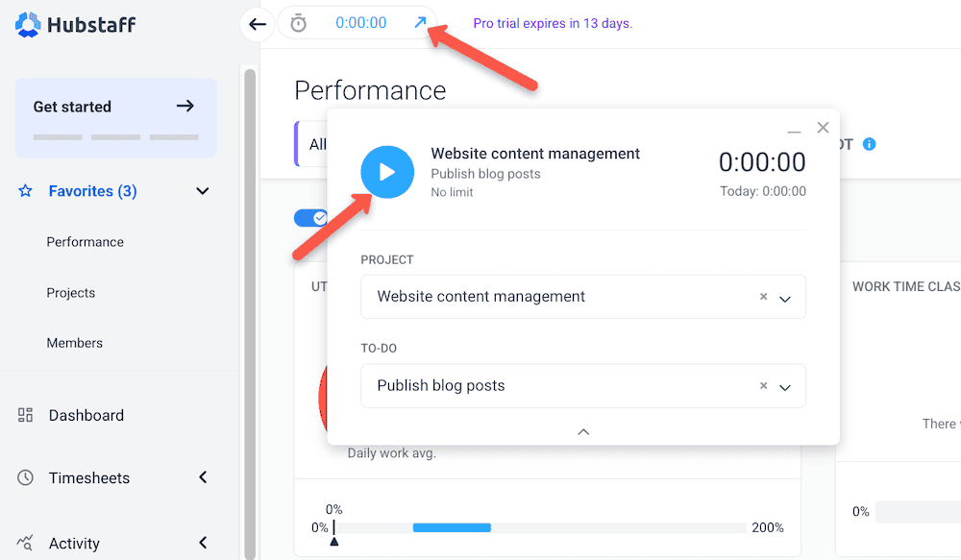Close the timer popup
The width and height of the screenshot is (961, 560).
[824, 128]
